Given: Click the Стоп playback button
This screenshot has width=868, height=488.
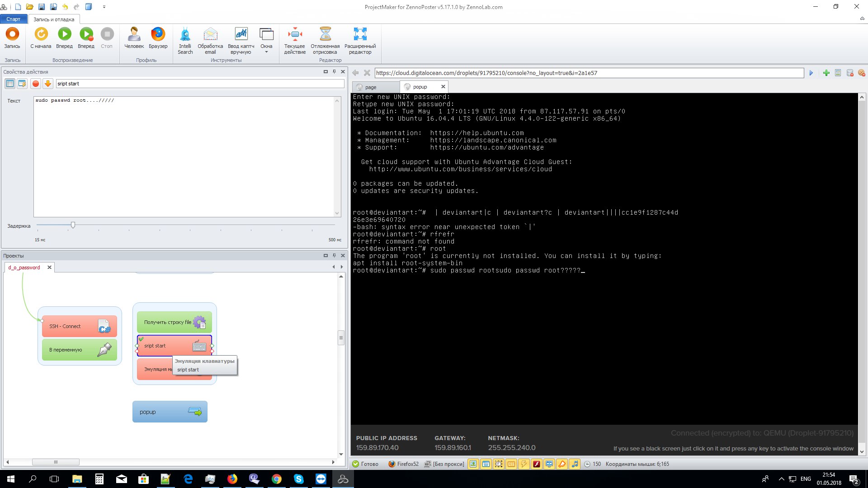Looking at the screenshot, I should click(107, 38).
